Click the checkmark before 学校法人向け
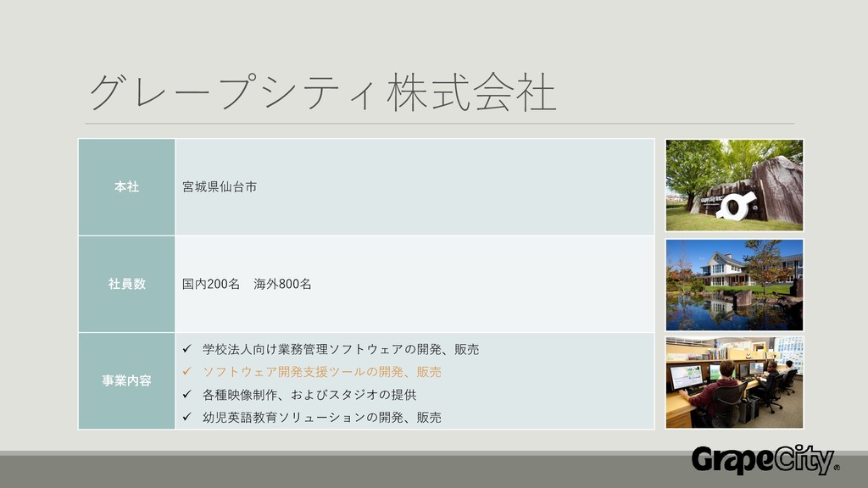The height and width of the screenshot is (488, 868). (187, 348)
